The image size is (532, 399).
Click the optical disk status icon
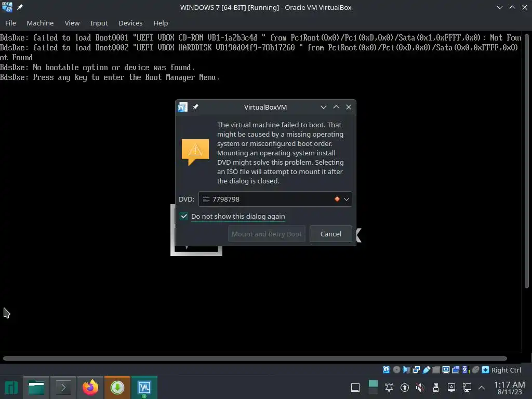click(x=396, y=369)
